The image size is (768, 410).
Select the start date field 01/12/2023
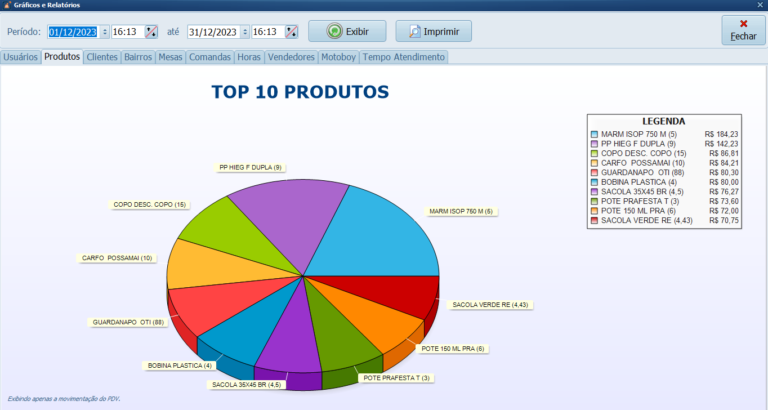73,32
